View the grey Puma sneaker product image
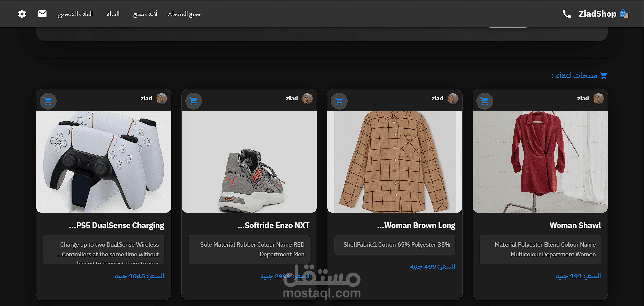Screen dimensions: 644x306 point(249,162)
